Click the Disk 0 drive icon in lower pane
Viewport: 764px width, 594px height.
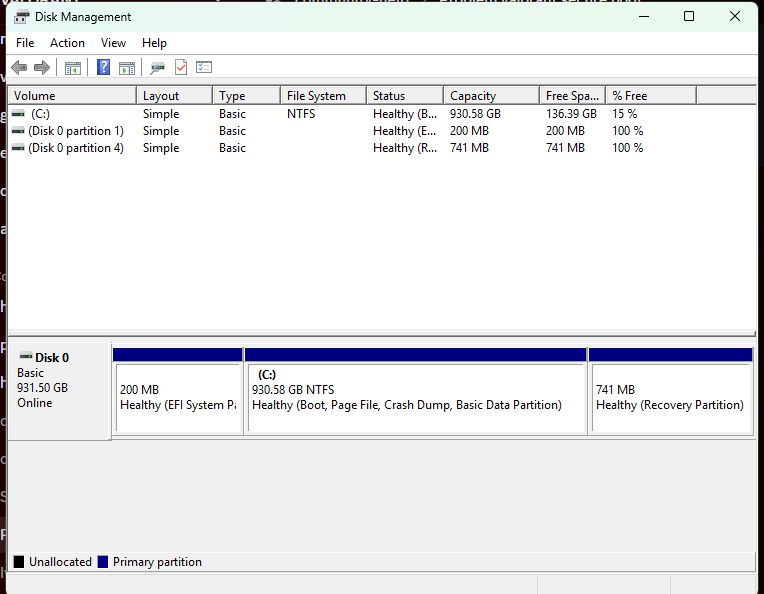pos(26,356)
